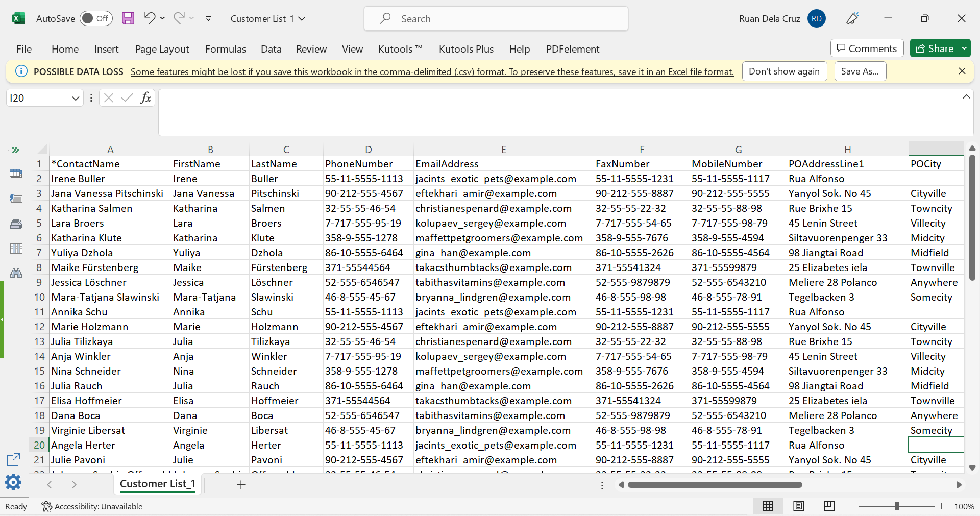Cancel formula entry with the X icon
This screenshot has width=980, height=516.
pyautogui.click(x=108, y=97)
